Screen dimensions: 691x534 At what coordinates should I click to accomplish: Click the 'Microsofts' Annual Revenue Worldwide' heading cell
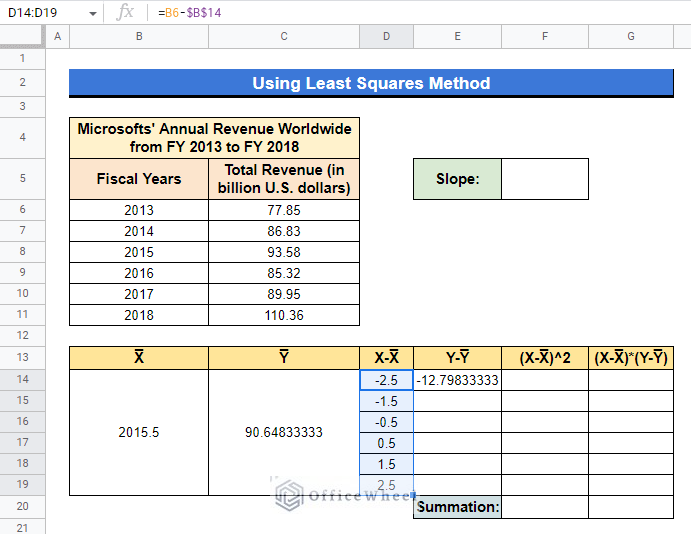point(214,138)
